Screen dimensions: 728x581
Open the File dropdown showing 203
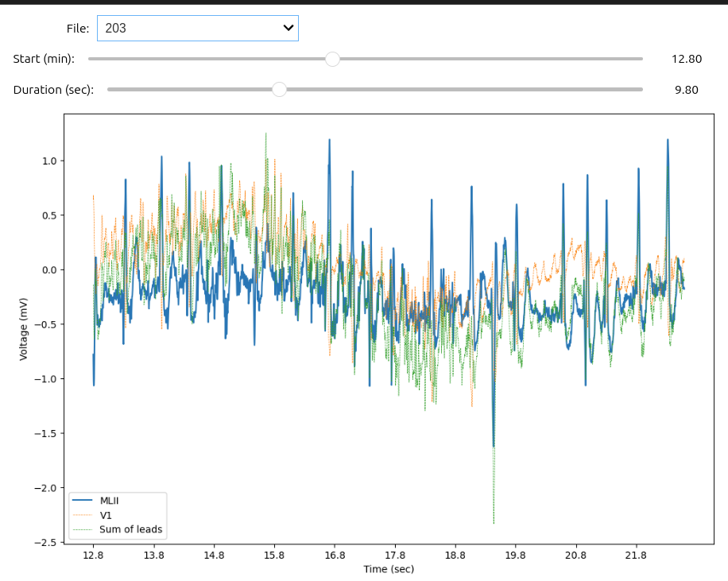197,28
